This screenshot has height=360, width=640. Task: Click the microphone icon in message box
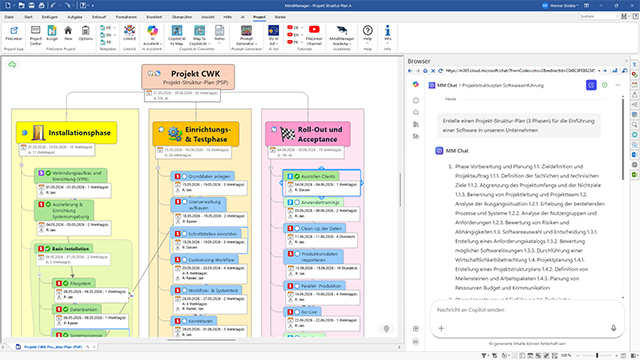click(x=613, y=328)
